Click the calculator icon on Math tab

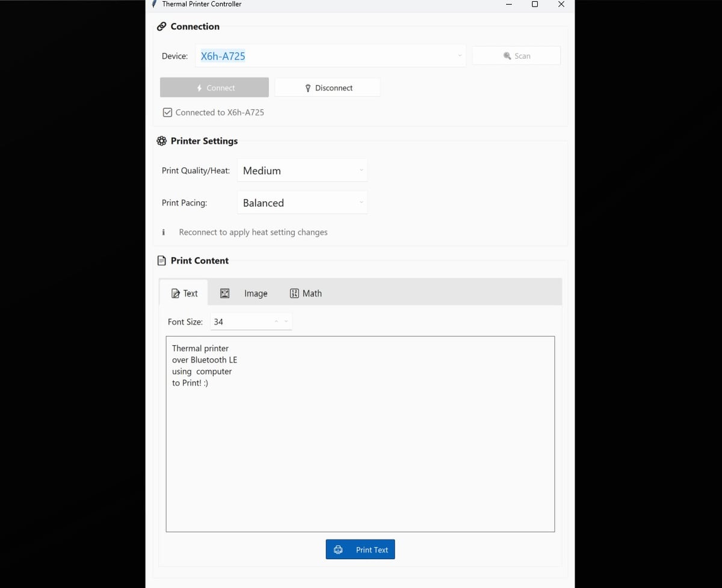click(x=294, y=293)
